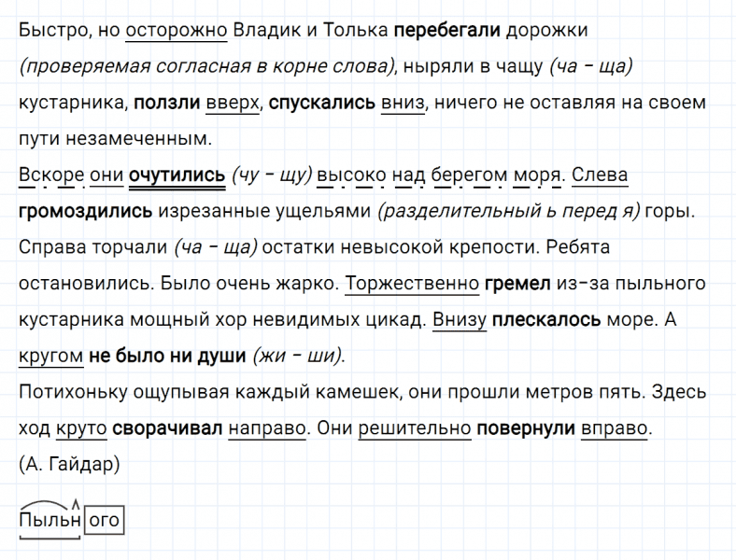
Task: Click the italic hint "(чу – щу)"
Action: 271,175
